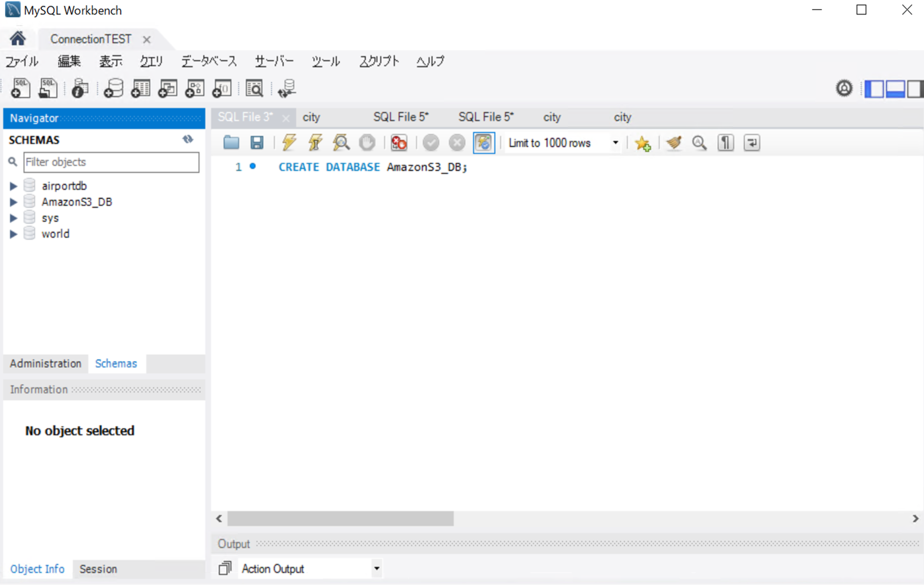Toggle word wrap in editor

click(x=751, y=143)
